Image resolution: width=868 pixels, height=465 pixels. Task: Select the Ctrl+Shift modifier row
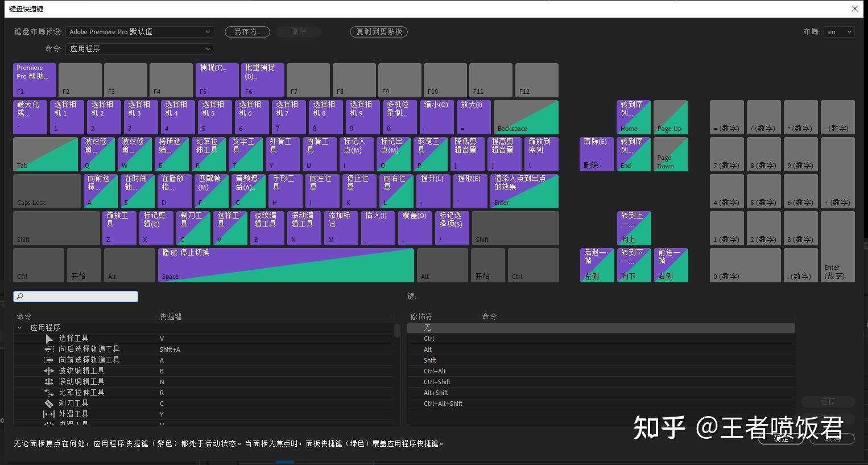pyautogui.click(x=601, y=382)
